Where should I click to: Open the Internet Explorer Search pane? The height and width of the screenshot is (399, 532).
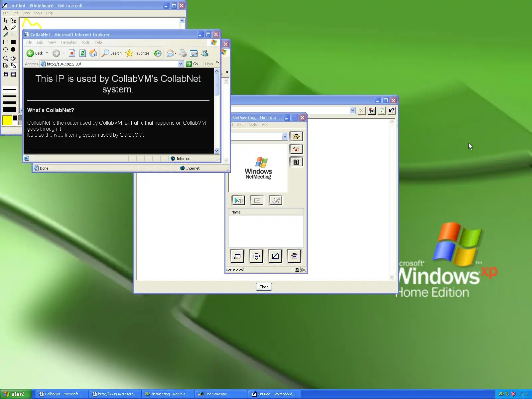112,53
